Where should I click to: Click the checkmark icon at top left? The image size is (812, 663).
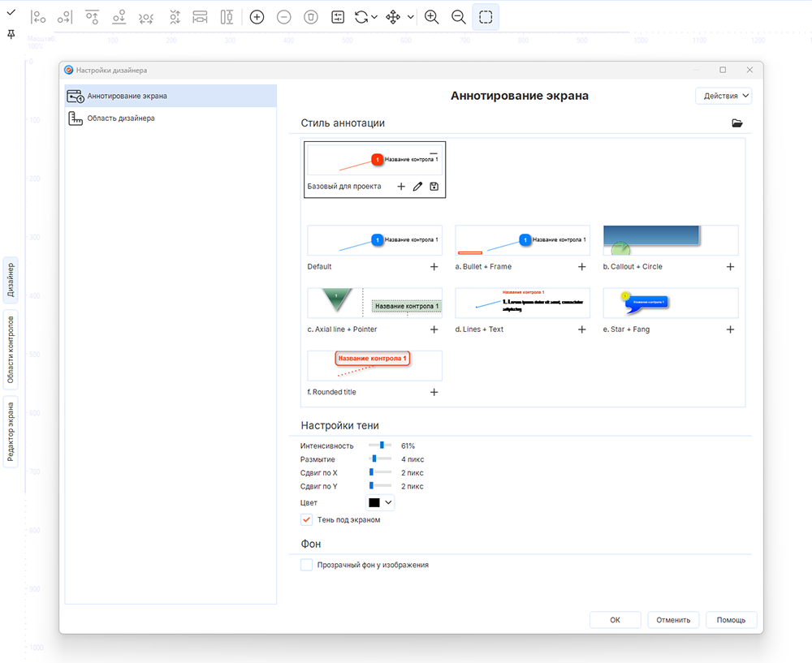pyautogui.click(x=11, y=12)
